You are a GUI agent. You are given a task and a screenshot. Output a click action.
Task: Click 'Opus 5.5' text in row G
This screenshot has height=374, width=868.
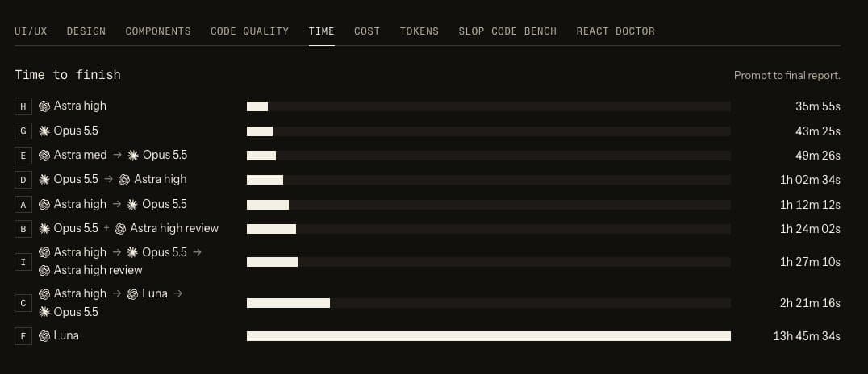pos(76,131)
